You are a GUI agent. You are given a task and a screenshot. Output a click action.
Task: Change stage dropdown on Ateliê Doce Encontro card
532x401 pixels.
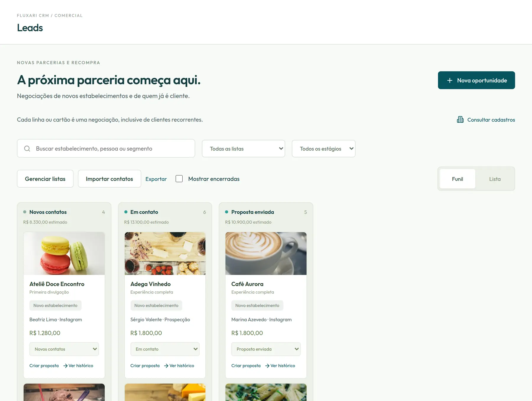(64, 349)
